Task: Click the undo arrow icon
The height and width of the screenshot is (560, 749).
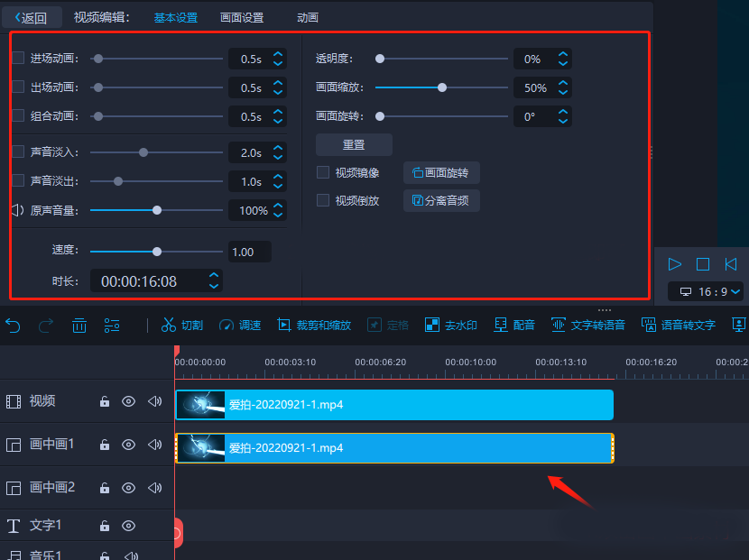Action: [13, 326]
